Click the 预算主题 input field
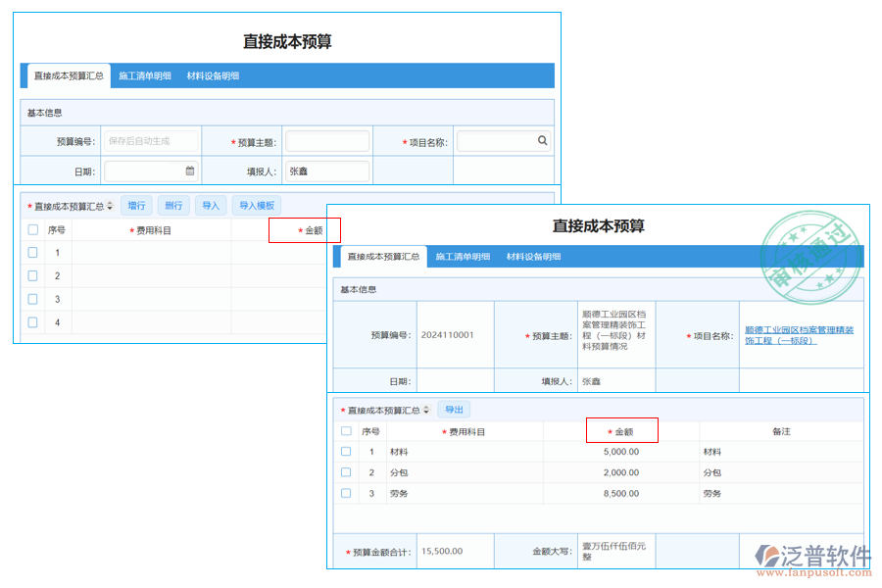This screenshot has width=882, height=588. 327,140
